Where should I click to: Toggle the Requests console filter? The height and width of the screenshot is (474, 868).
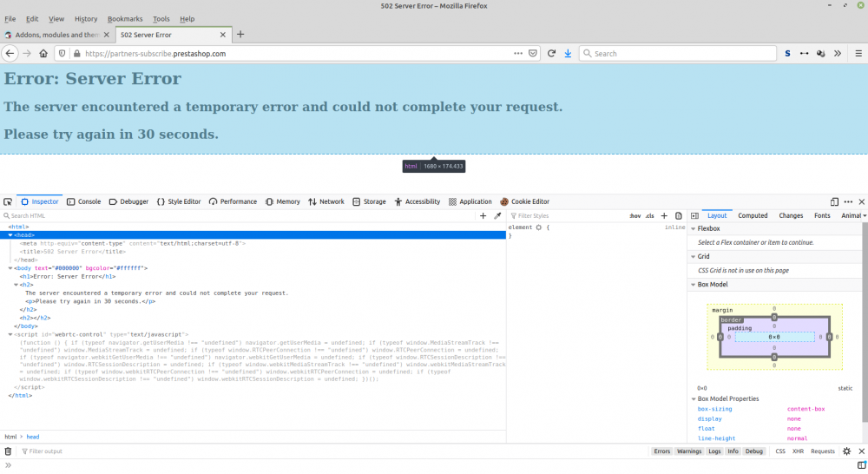coord(823,451)
